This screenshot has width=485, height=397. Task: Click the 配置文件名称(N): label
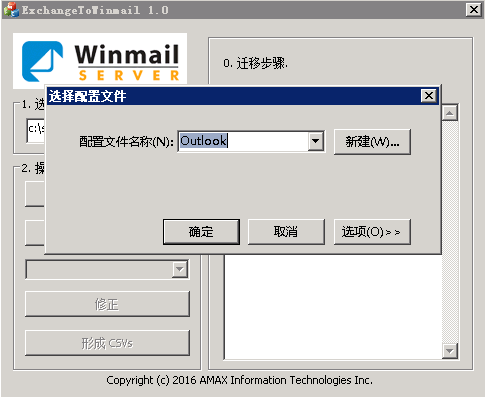(x=126, y=142)
